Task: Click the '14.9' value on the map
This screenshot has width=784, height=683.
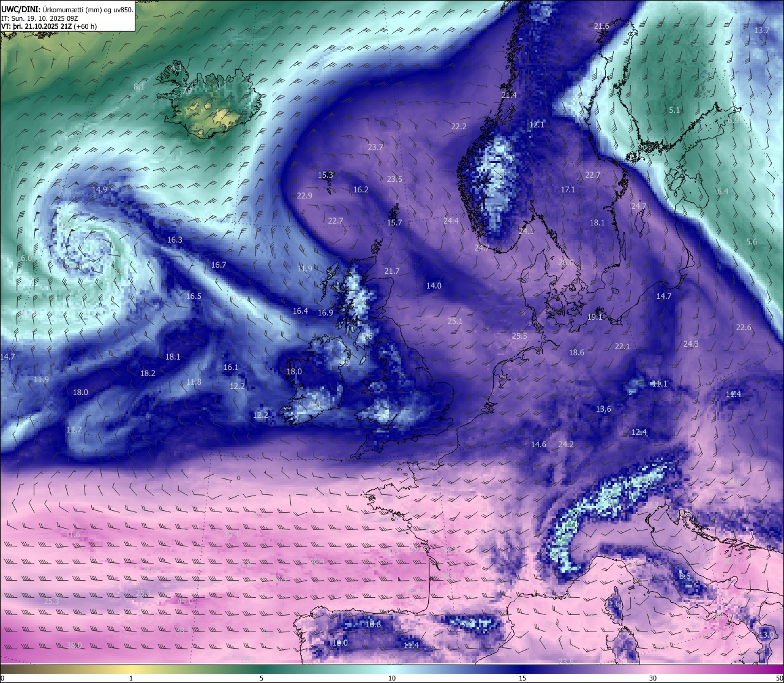Action: click(99, 190)
